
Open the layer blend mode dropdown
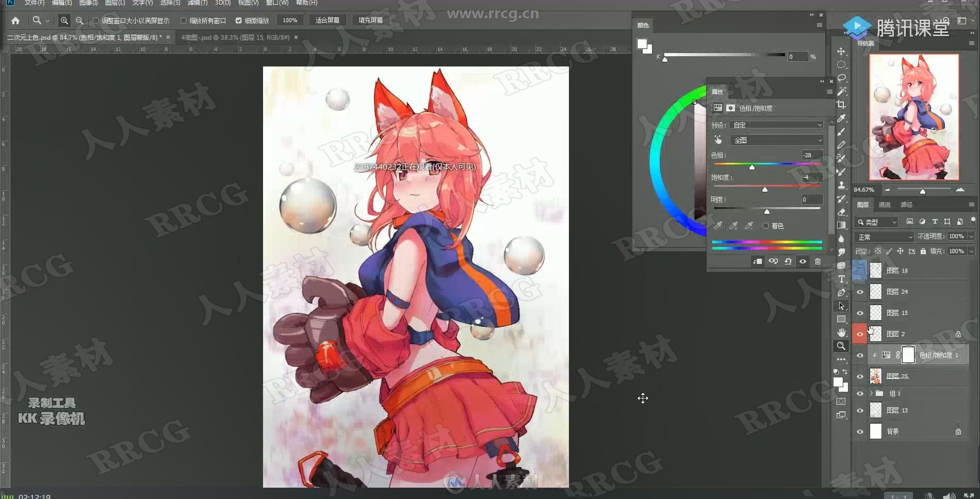[x=884, y=237]
